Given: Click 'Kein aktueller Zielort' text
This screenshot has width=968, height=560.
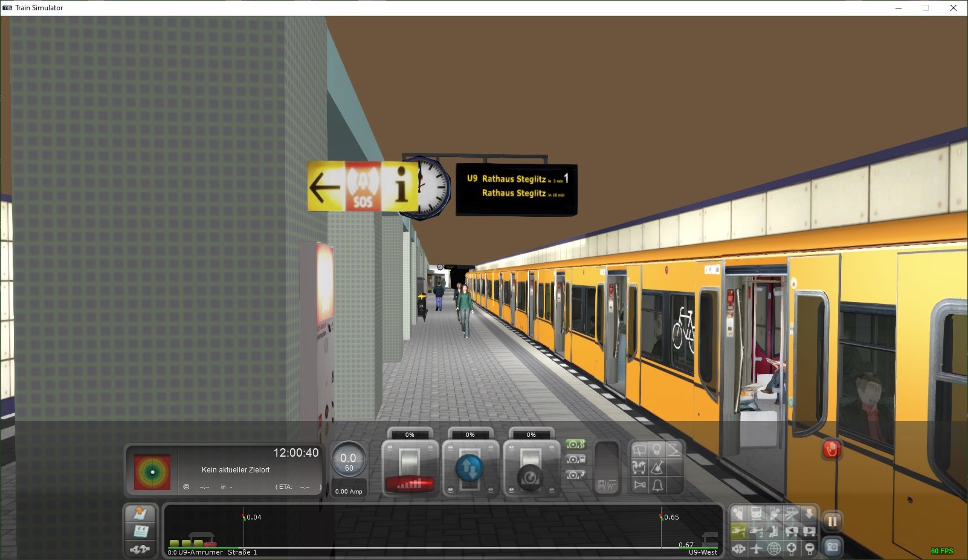Looking at the screenshot, I should [236, 469].
